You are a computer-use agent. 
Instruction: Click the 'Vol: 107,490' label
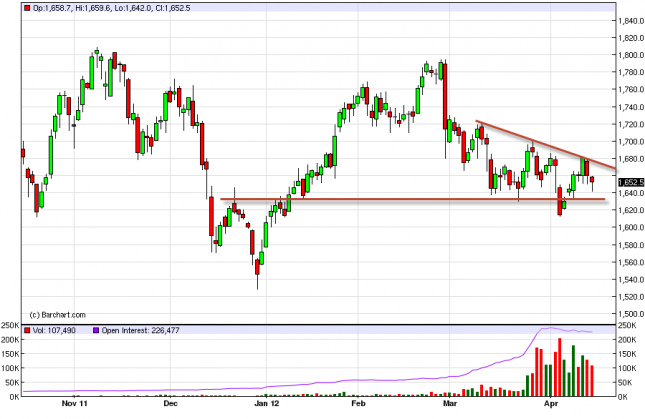point(54,330)
